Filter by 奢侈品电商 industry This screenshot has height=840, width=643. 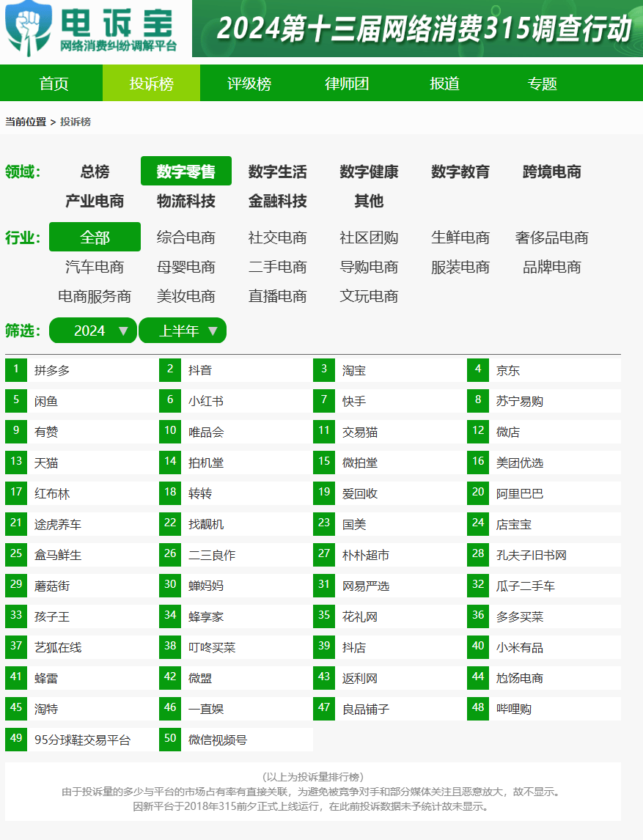[x=552, y=237]
